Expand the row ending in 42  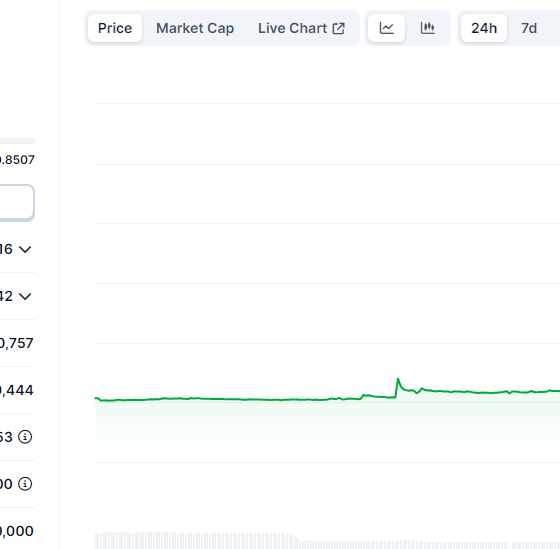pyautogui.click(x=25, y=296)
